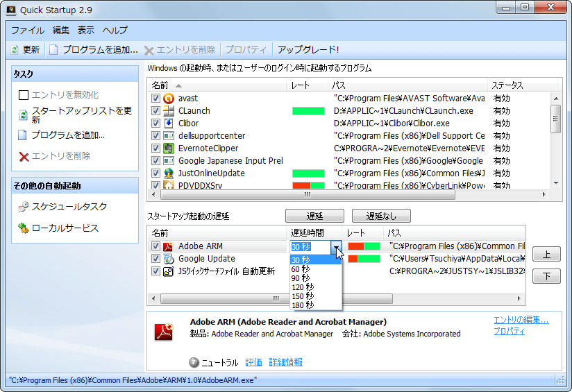This screenshot has width=572, height=392.
Task: Click the large Adobe Reader icon in details
Action: (x=163, y=332)
